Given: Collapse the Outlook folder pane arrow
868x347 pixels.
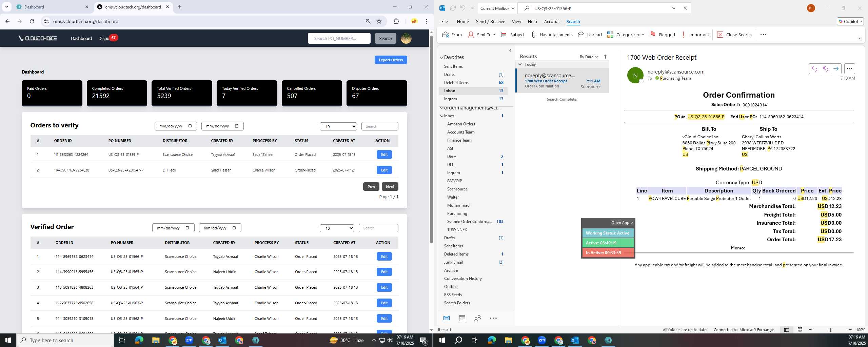Looking at the screenshot, I should [x=510, y=50].
